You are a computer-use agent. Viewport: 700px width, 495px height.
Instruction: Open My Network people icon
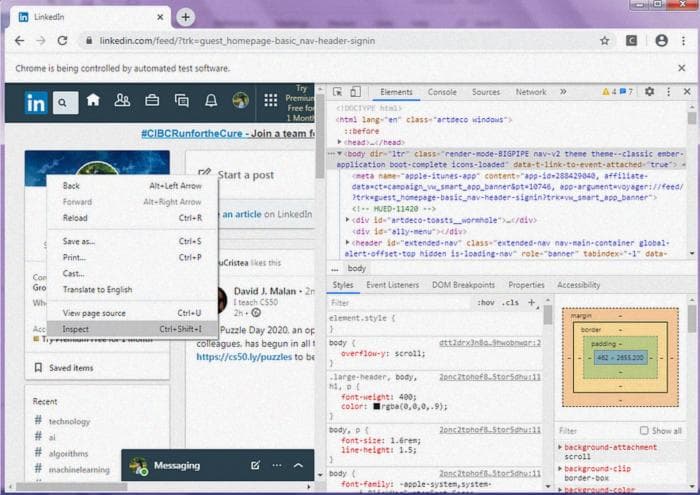[122, 100]
